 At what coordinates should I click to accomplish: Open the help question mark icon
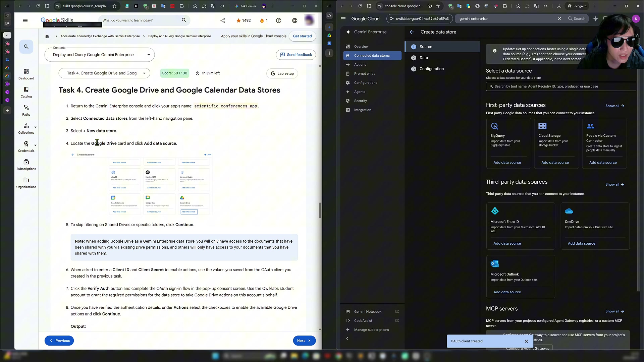coord(278,20)
